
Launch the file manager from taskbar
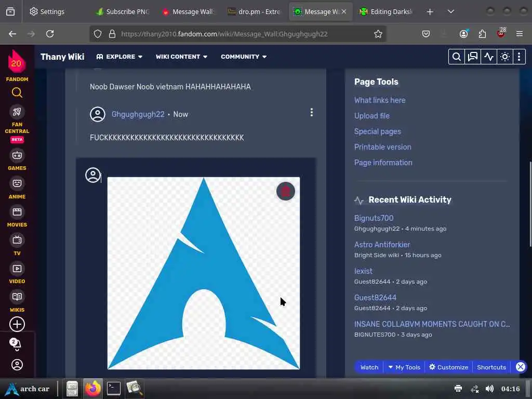72,389
